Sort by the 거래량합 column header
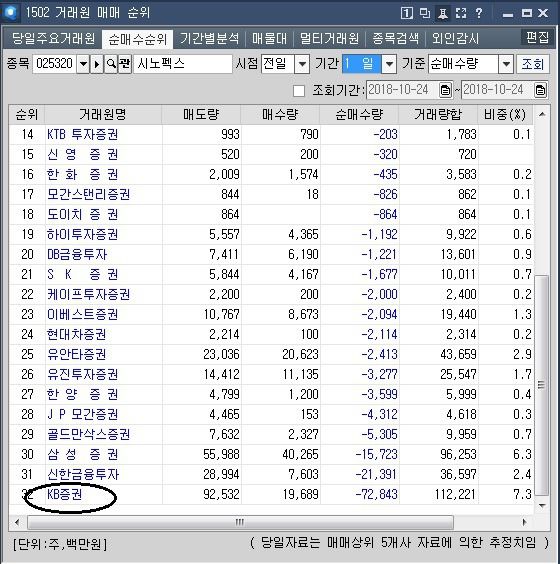Image resolution: width=560 pixels, height=564 pixels. click(438, 114)
